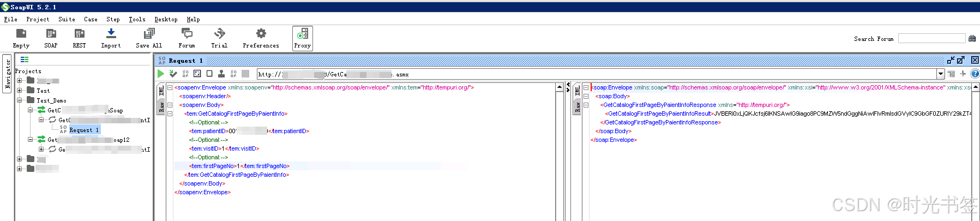Click the empty square icon in request toolbar
980x221 pixels.
click(209, 74)
